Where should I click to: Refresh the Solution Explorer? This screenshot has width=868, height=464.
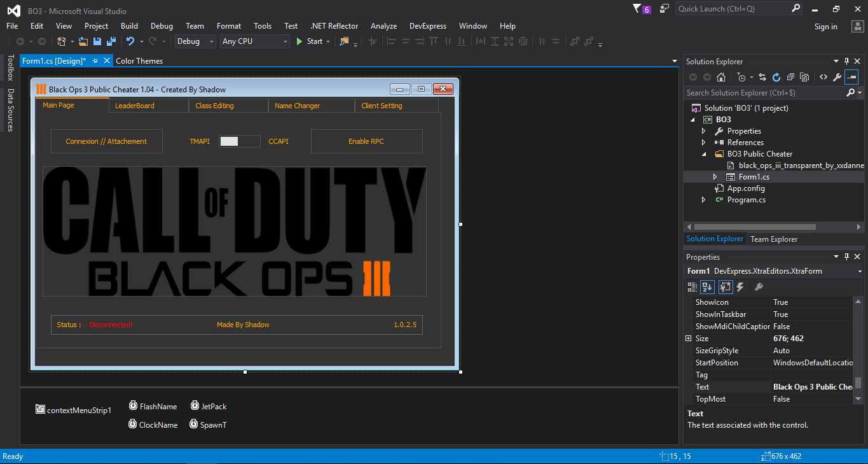click(776, 77)
